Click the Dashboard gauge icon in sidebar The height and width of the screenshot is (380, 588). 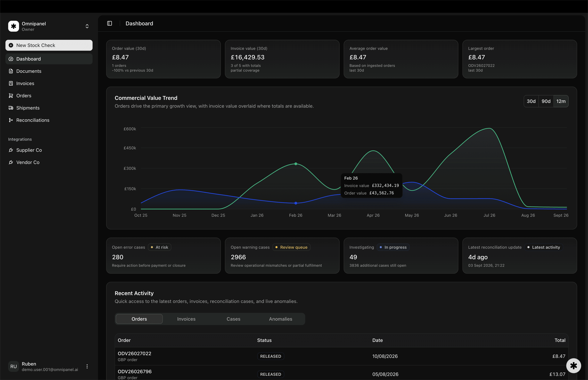[11, 59]
